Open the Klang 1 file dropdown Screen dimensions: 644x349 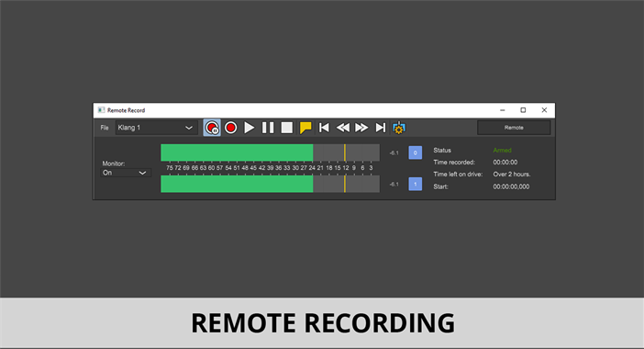(x=156, y=128)
